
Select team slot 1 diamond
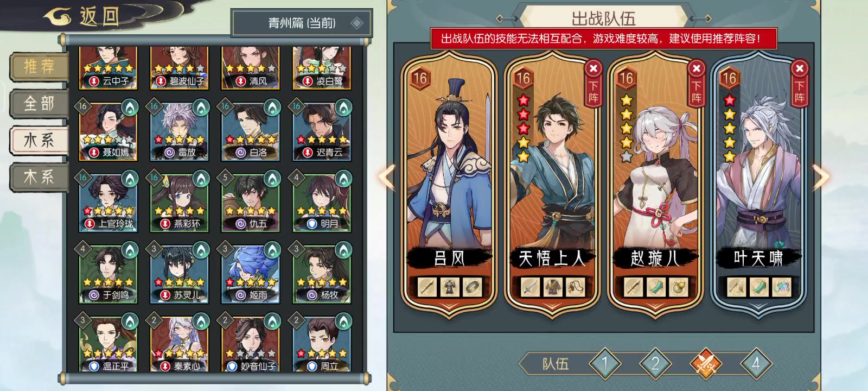[x=605, y=364]
